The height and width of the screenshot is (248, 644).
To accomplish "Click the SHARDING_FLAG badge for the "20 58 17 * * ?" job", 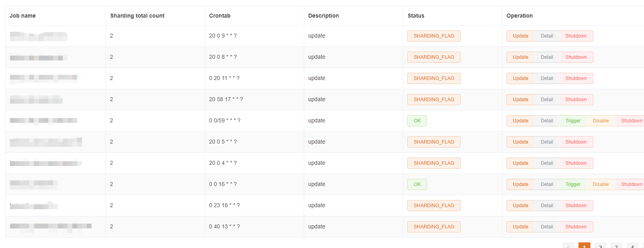I will (x=434, y=99).
